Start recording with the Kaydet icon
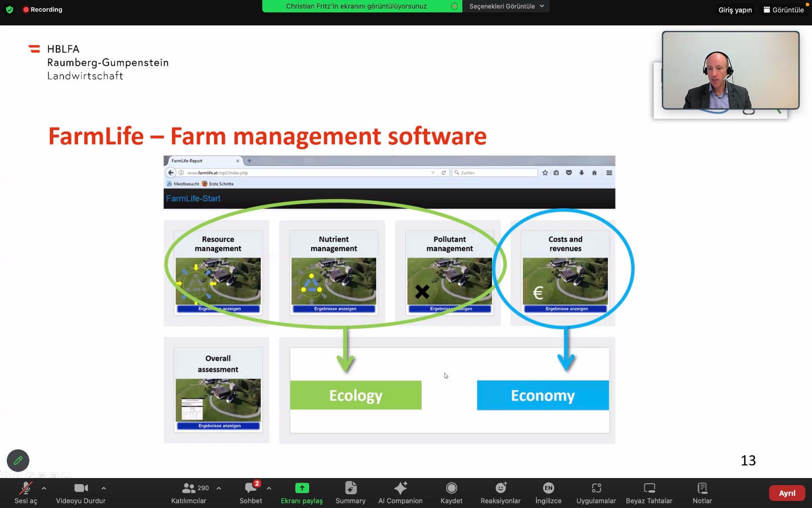This screenshot has width=812, height=508. (451, 489)
